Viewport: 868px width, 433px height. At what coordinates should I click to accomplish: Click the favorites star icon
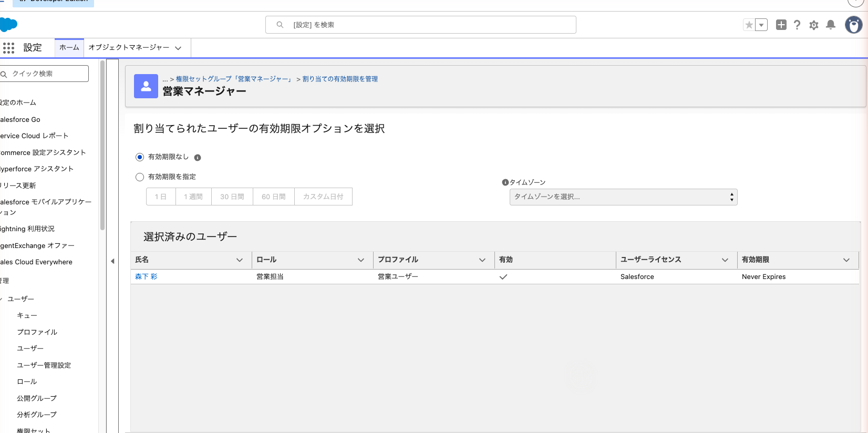tap(749, 25)
